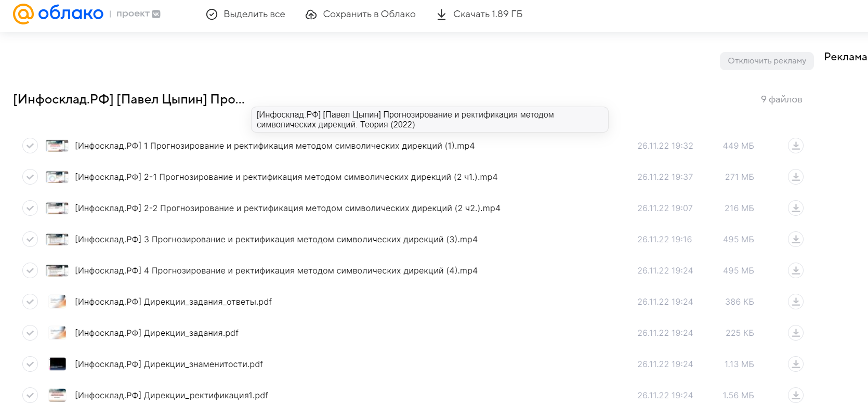Click download icon for Дирекции_ректификация1.pdf
This screenshot has width=868, height=417.
pyautogui.click(x=795, y=395)
